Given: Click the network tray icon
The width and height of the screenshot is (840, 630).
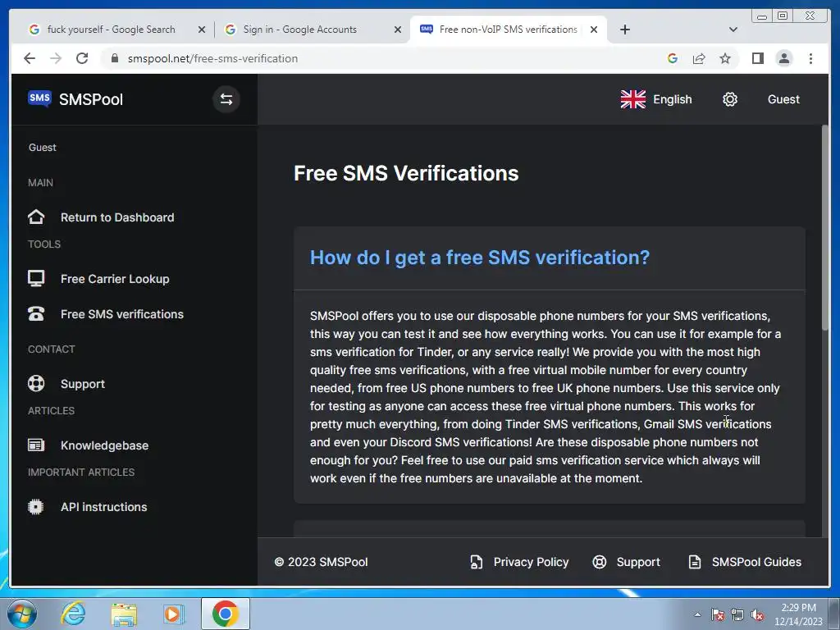Looking at the screenshot, I should [x=737, y=614].
